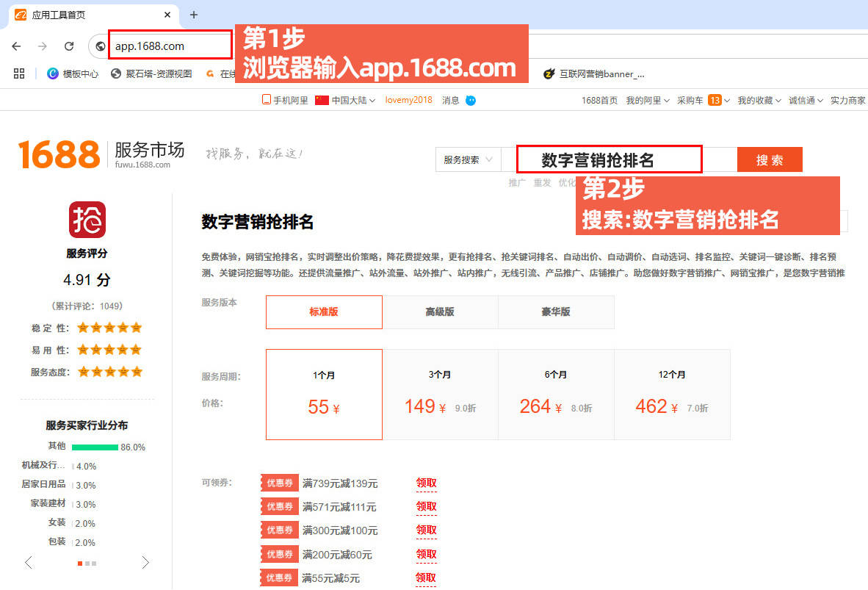868x590 pixels.
Task: Select the 豪华版 service version
Action: point(556,312)
